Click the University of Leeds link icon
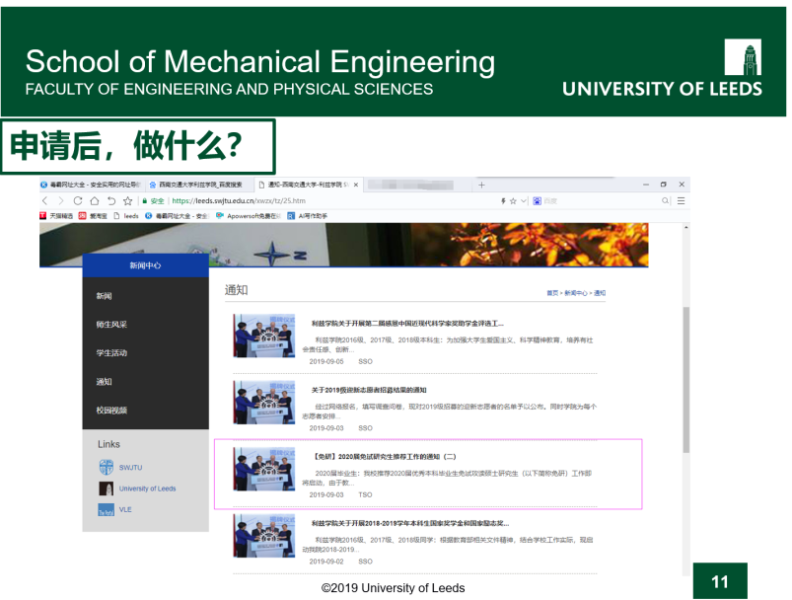Viewport: 792px width, 600px height. point(106,488)
